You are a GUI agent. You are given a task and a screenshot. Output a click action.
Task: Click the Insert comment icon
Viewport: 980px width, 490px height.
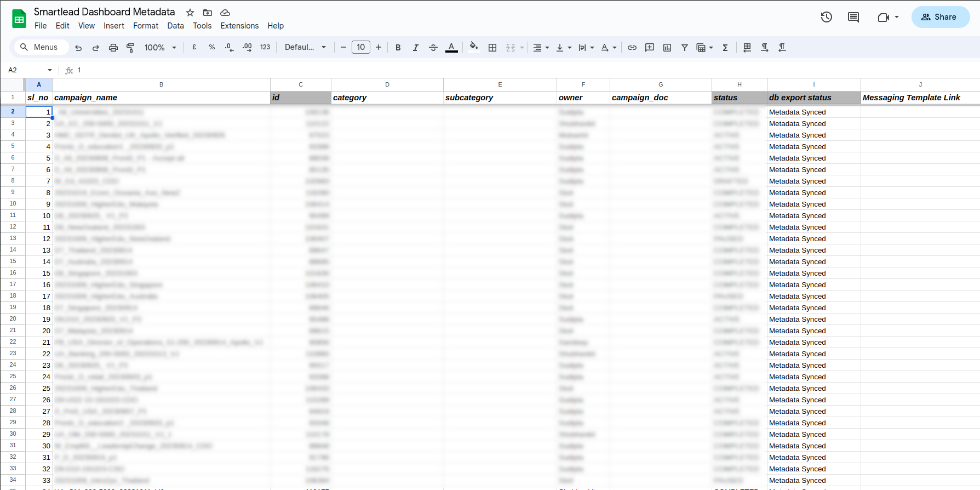click(649, 48)
